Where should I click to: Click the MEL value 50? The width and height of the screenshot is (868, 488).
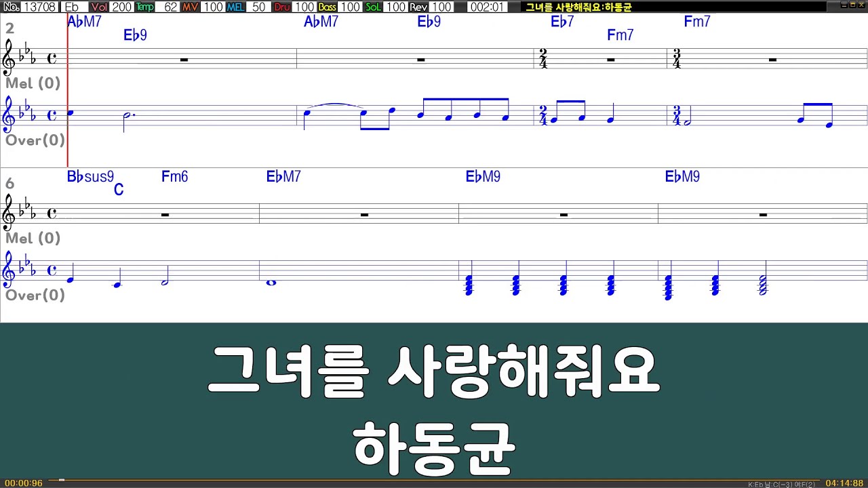click(258, 7)
